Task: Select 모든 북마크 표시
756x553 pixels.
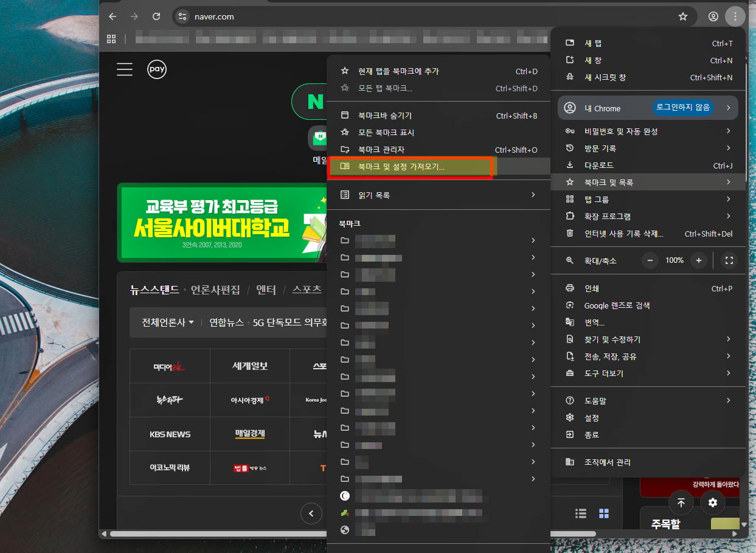Action: click(439, 133)
